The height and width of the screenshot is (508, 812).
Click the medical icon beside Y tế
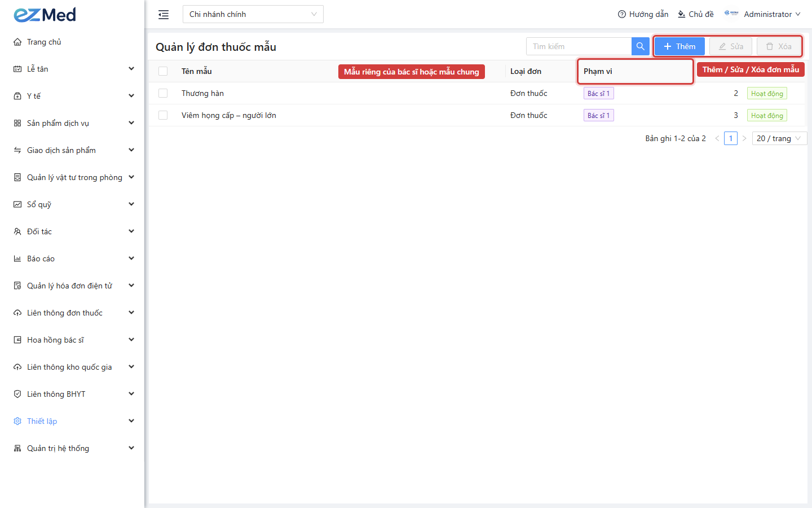(17, 96)
